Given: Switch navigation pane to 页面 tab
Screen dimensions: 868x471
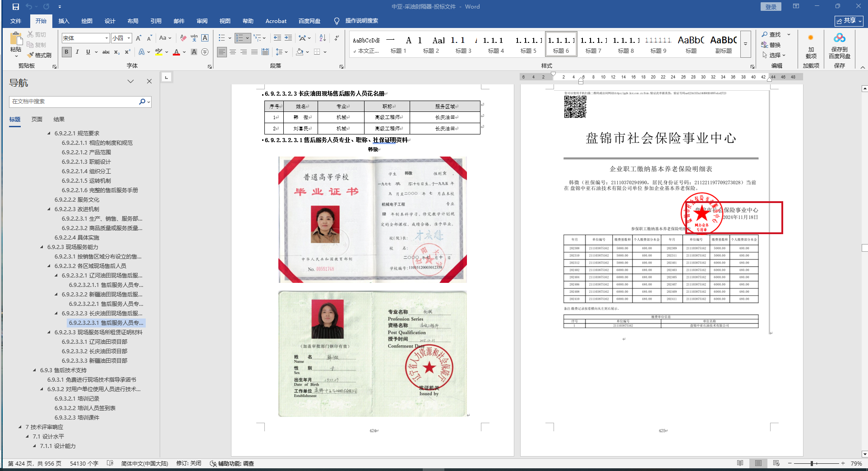Looking at the screenshot, I should pos(37,120).
